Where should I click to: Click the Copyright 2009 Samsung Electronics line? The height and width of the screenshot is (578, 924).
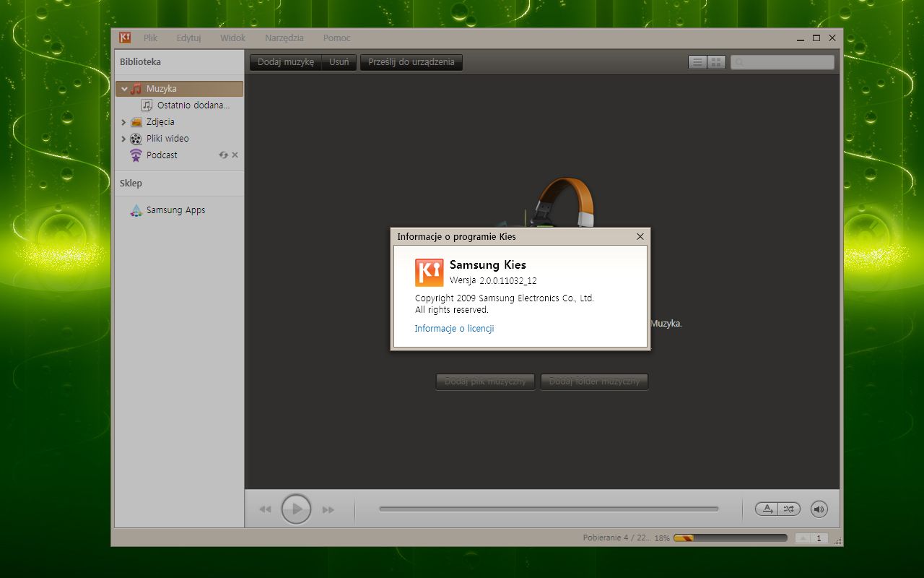(x=505, y=298)
